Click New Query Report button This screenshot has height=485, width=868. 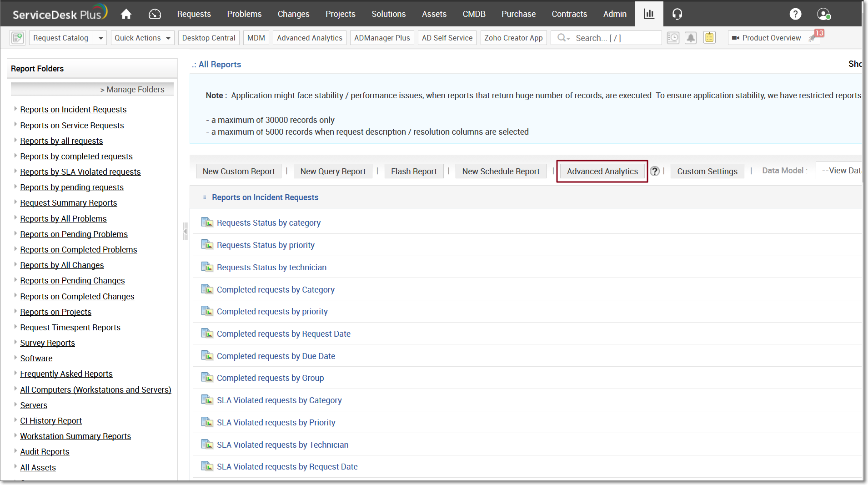tap(333, 171)
